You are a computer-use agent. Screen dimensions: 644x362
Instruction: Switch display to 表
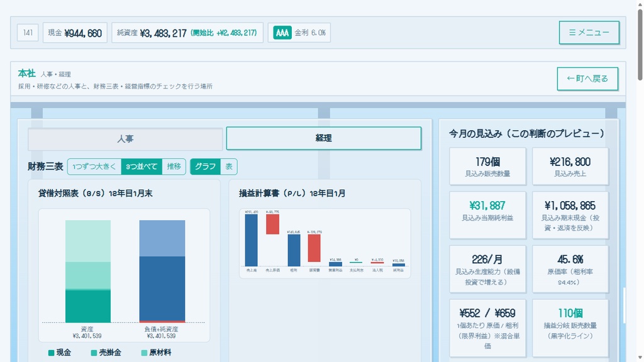[229, 166]
